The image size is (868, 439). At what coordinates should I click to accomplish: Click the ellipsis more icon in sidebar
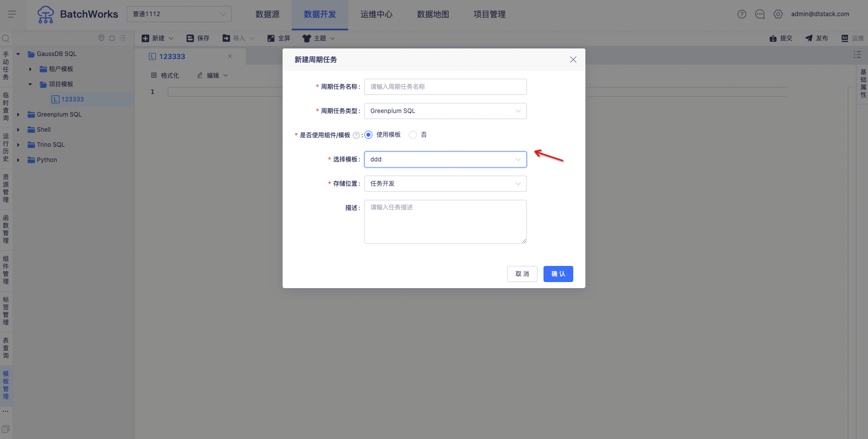(x=6, y=411)
